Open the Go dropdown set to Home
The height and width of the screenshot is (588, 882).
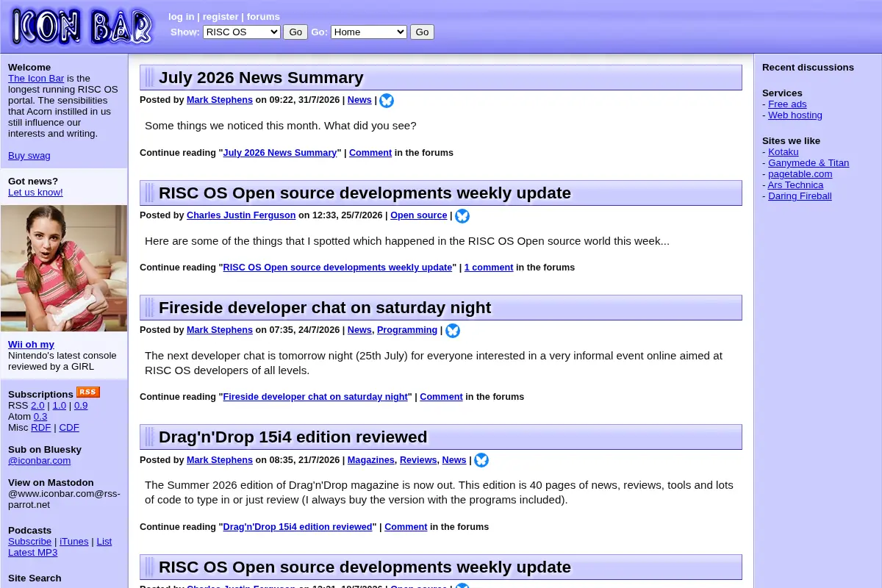coord(369,32)
